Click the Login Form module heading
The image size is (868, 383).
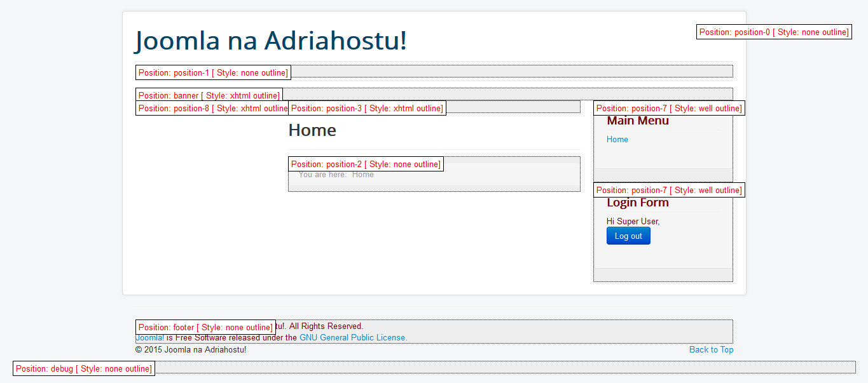(x=638, y=203)
